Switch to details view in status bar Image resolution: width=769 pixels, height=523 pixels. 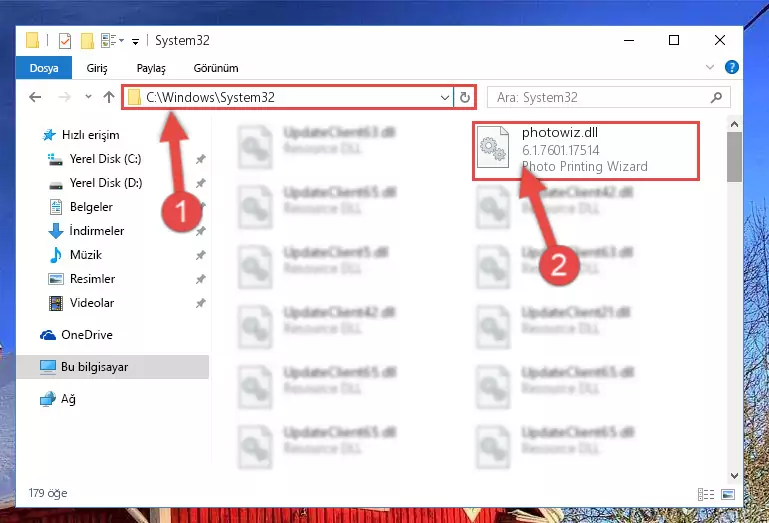click(706, 494)
